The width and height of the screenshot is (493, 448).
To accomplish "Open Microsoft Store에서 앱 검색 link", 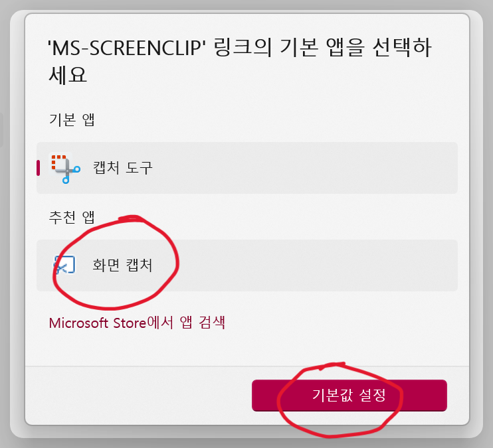I will [x=137, y=323].
